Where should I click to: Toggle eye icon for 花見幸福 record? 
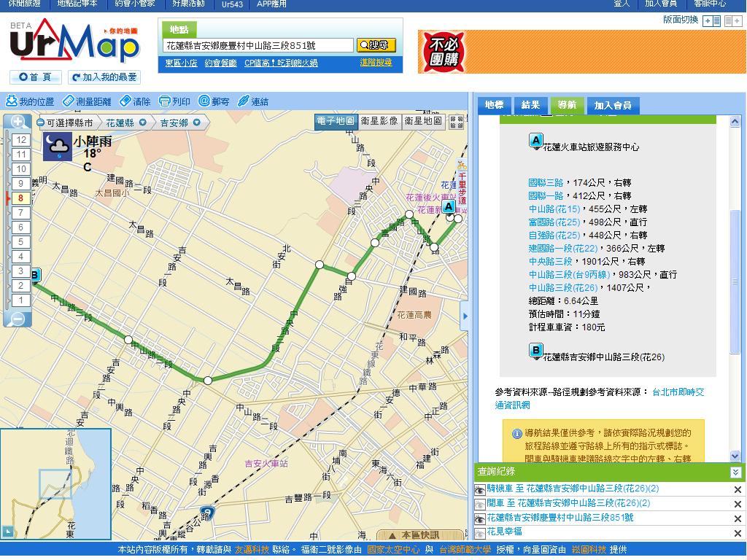(480, 532)
